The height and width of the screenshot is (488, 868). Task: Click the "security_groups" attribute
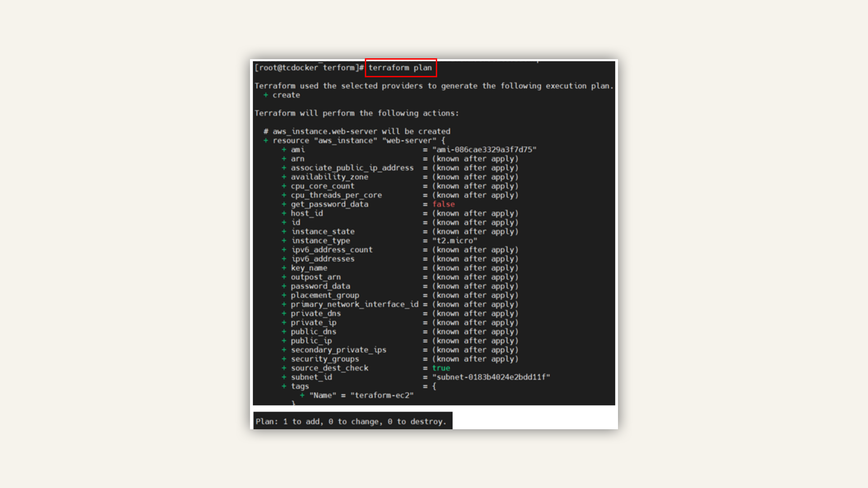pos(325,359)
